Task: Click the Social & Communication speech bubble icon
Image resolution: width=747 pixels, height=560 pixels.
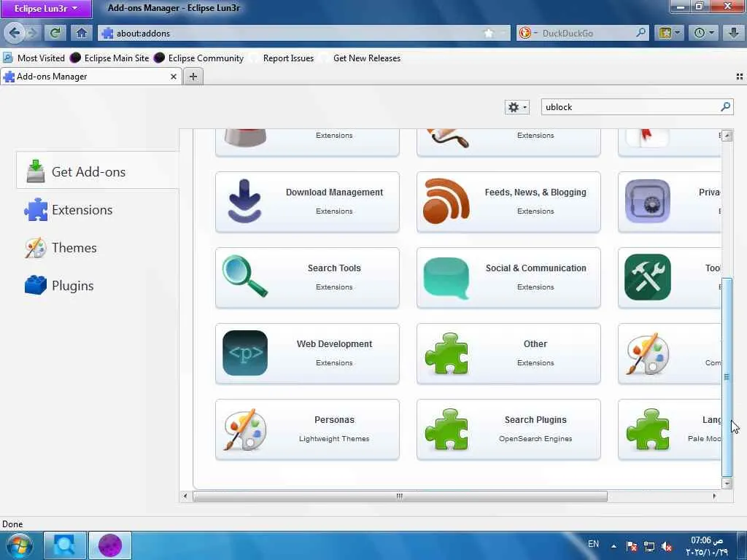Action: (x=446, y=278)
